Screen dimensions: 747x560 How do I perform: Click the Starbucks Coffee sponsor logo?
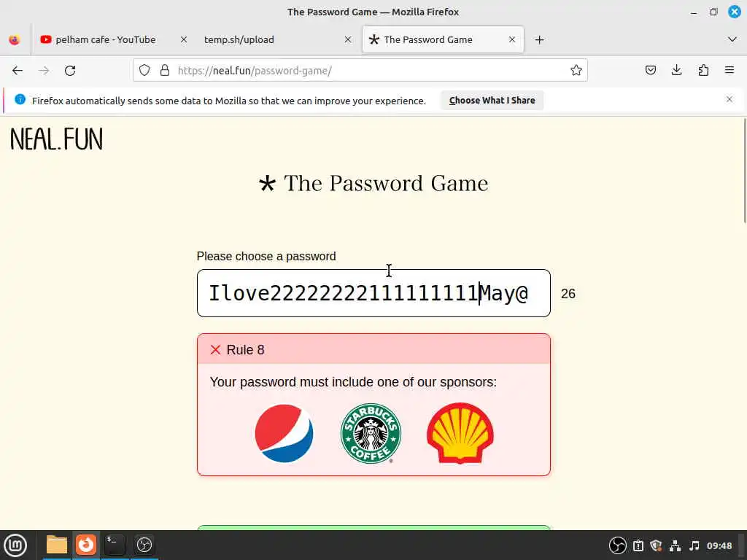click(x=371, y=433)
